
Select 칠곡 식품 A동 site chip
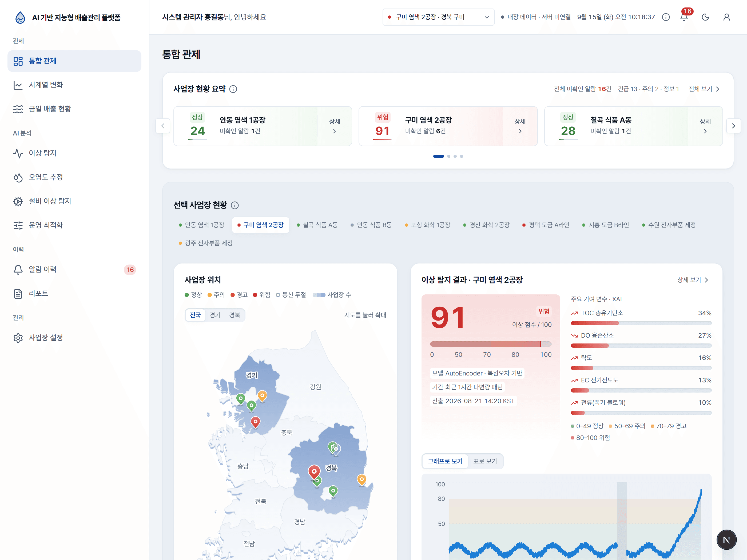[317, 225]
